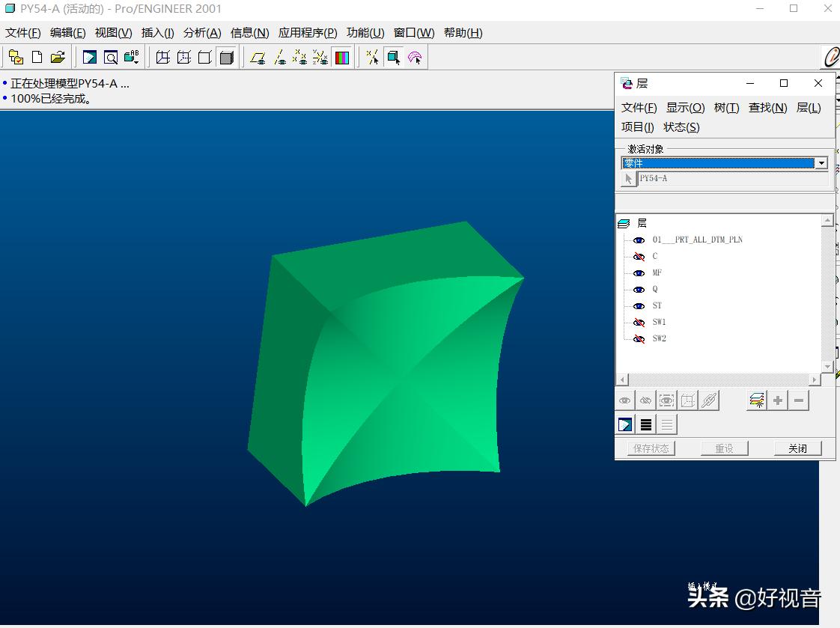Open the 显示(O) menu in layers dialog
Screen dimensions: 840x628
tap(685, 108)
